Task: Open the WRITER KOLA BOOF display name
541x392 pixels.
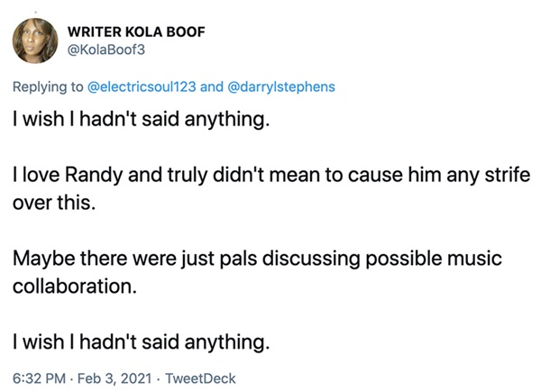Action: coord(137,32)
